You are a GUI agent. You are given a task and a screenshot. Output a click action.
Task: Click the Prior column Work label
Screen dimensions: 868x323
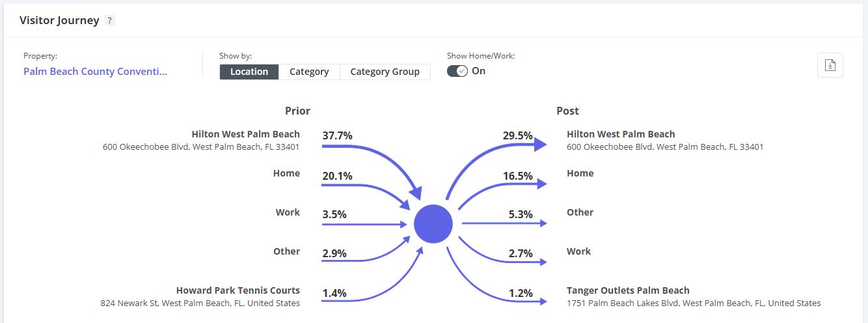tap(288, 212)
